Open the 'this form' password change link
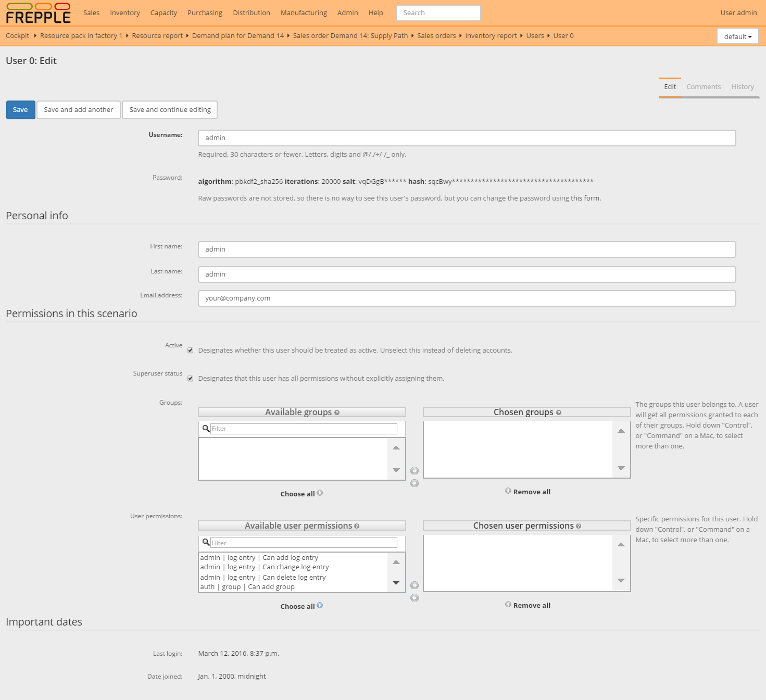This screenshot has height=700, width=766. [585, 198]
